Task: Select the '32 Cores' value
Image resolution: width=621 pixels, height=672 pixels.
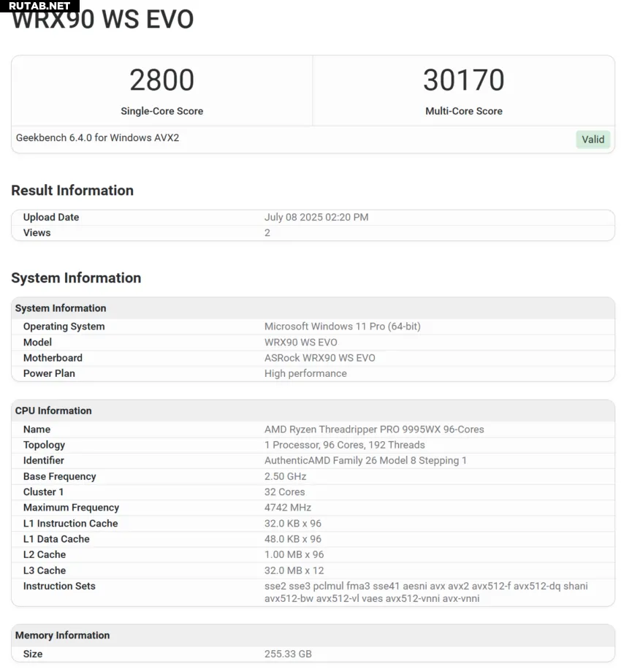Action: pos(285,492)
